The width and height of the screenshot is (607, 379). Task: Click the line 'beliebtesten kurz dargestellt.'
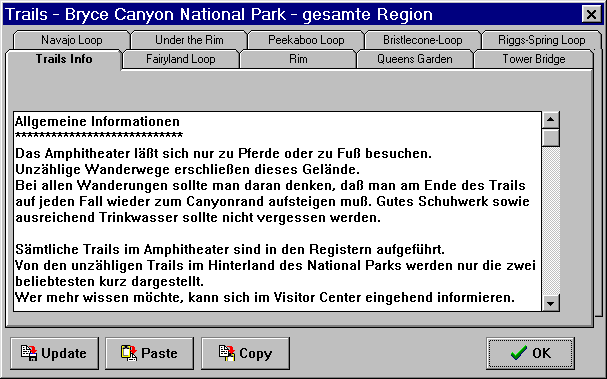pyautogui.click(x=109, y=281)
